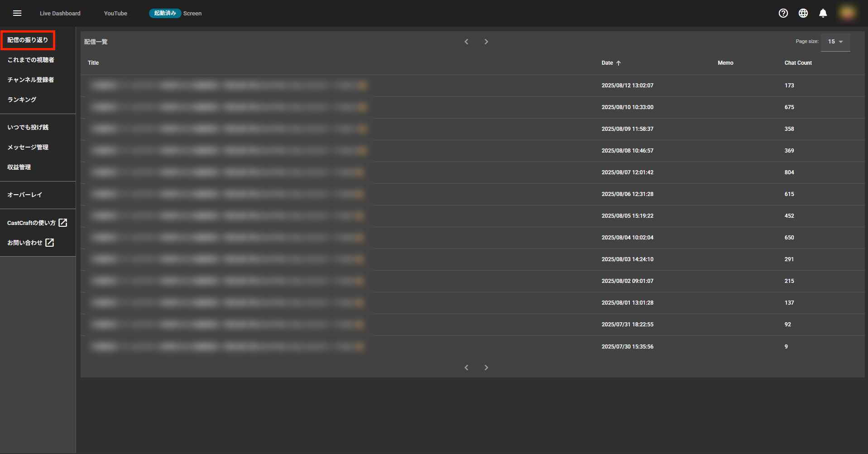
Task: Click chat count 615
Action: [x=789, y=194]
